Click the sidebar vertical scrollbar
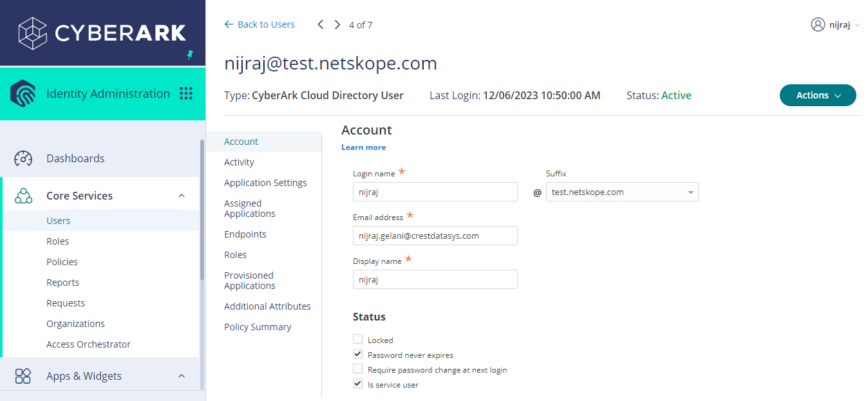Viewport: 868px width, 401px height. (x=202, y=209)
